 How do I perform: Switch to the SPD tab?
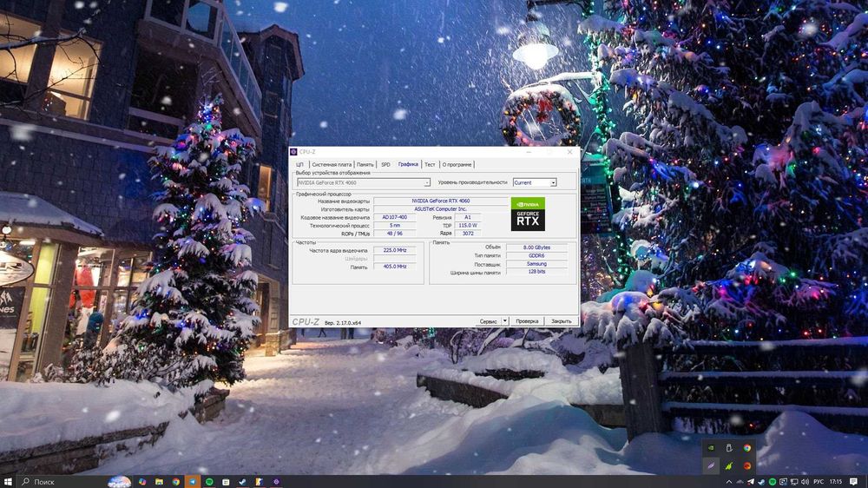coord(386,164)
